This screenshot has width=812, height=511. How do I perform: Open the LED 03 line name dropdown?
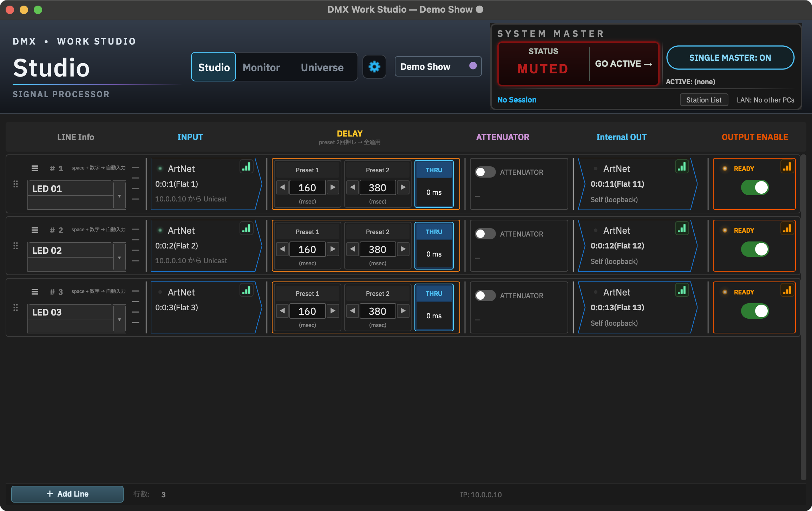coord(119,319)
